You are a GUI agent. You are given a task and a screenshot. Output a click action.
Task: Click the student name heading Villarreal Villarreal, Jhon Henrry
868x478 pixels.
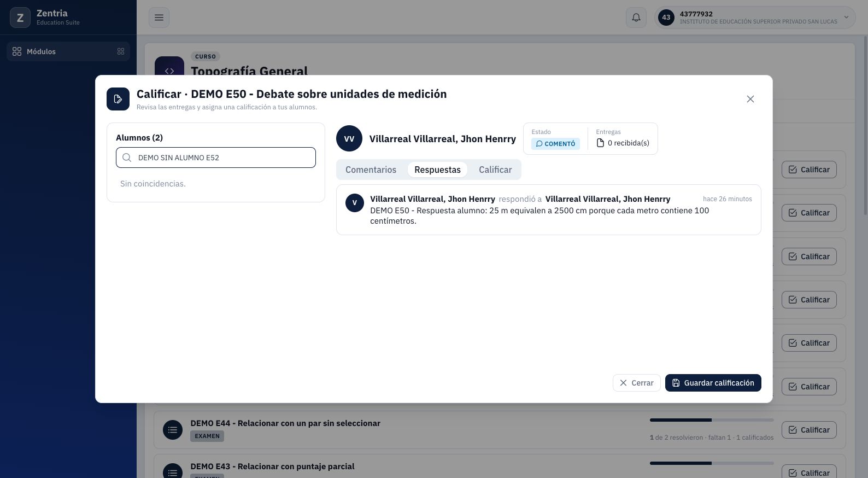coord(443,139)
